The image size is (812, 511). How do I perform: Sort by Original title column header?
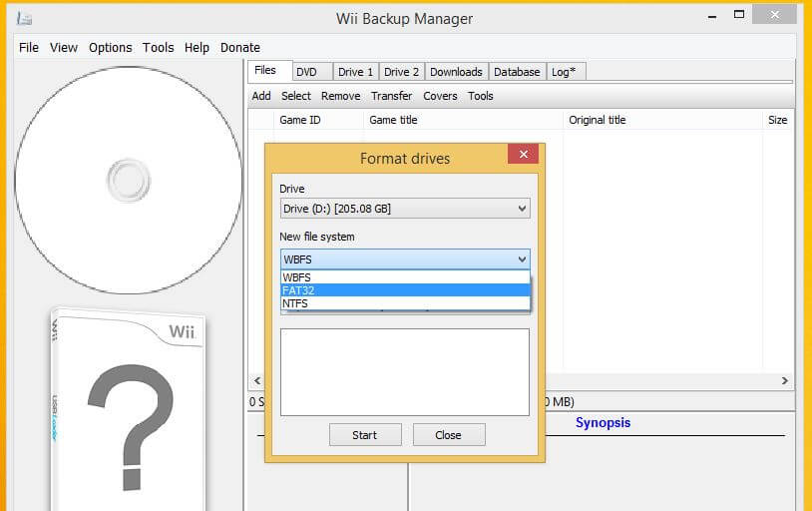[x=662, y=120]
